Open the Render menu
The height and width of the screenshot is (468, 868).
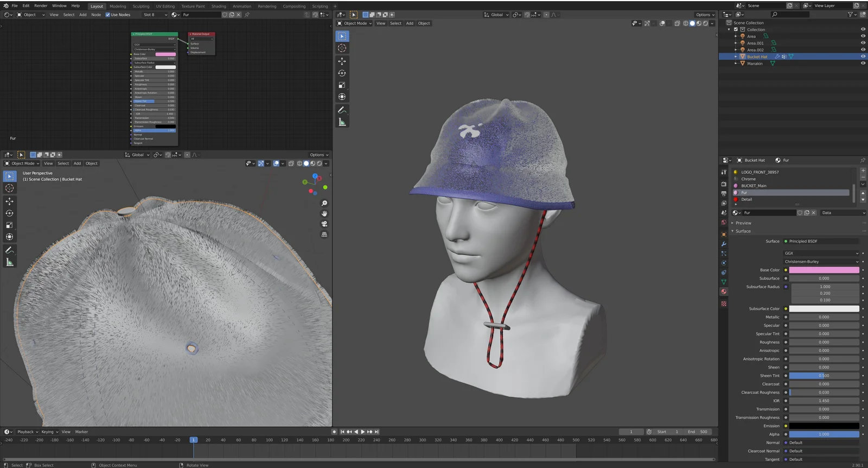[x=41, y=5]
